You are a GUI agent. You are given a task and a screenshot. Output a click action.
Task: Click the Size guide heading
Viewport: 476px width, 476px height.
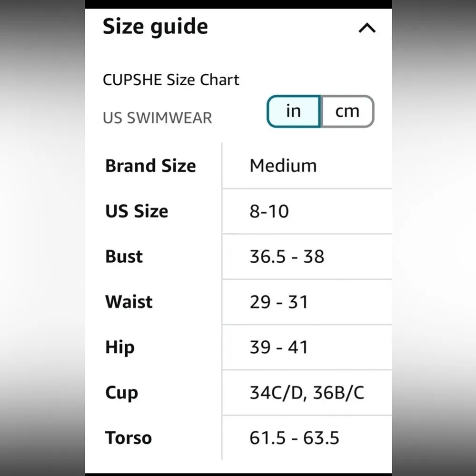[155, 27]
